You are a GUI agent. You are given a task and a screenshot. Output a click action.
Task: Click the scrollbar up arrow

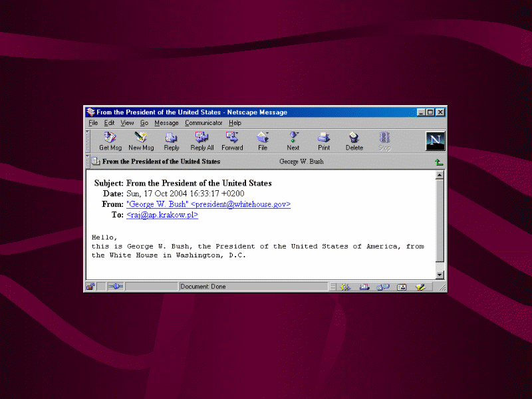pyautogui.click(x=440, y=175)
